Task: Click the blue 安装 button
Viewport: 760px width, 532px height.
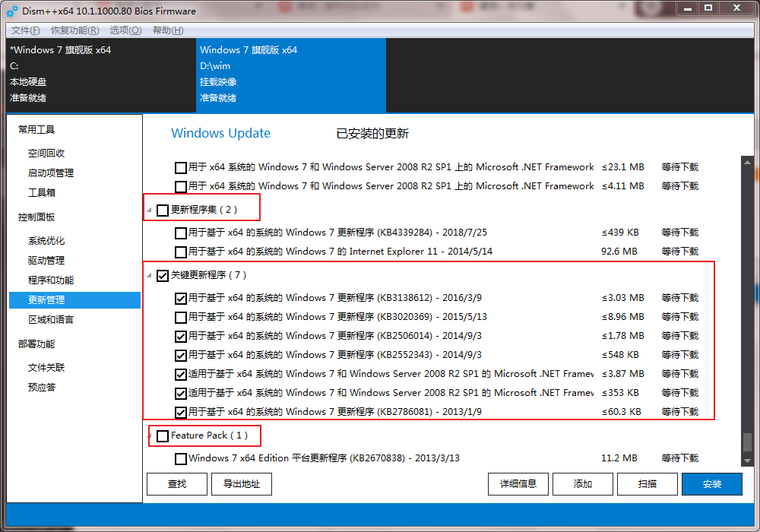Action: click(x=712, y=484)
